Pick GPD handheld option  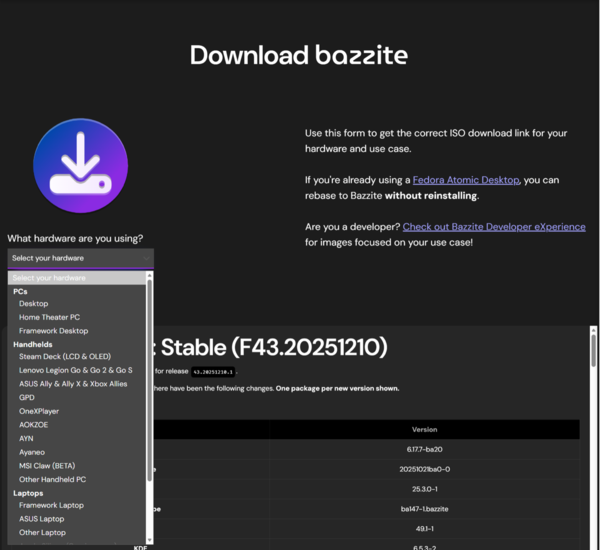pos(77,398)
